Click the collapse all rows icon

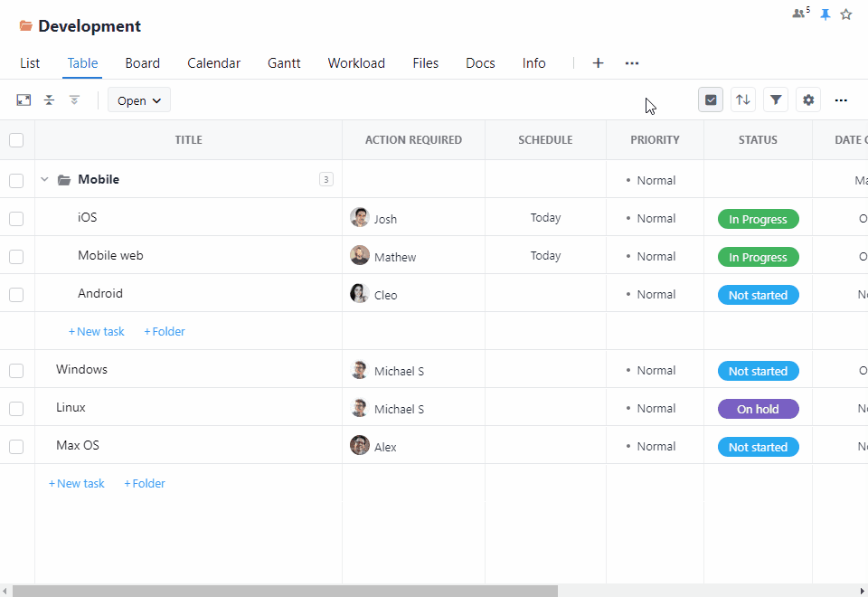tap(50, 100)
